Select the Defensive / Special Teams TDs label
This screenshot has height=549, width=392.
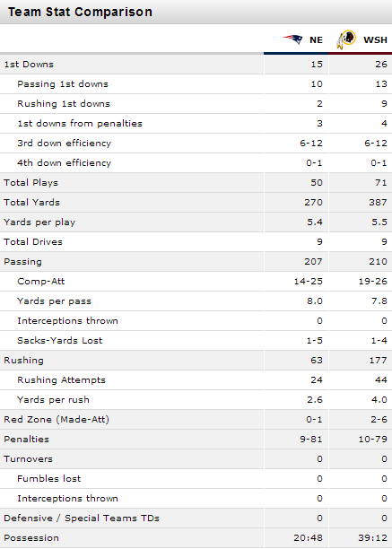[x=82, y=518]
